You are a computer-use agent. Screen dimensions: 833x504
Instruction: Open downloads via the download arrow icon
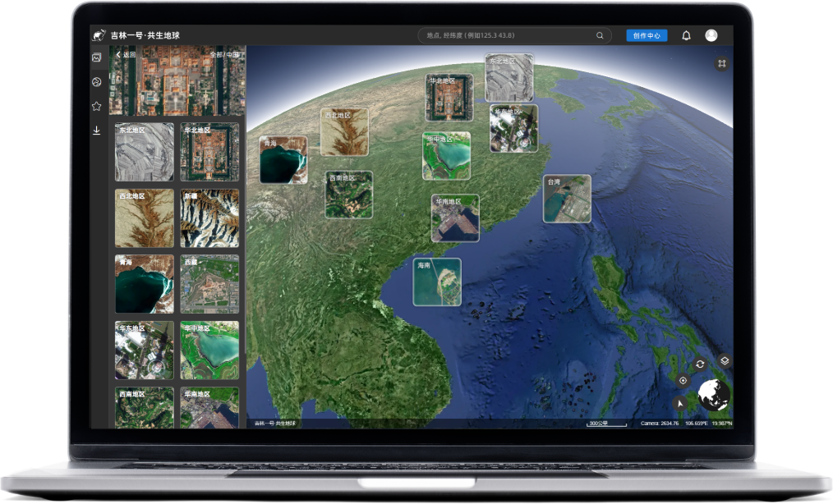97,131
